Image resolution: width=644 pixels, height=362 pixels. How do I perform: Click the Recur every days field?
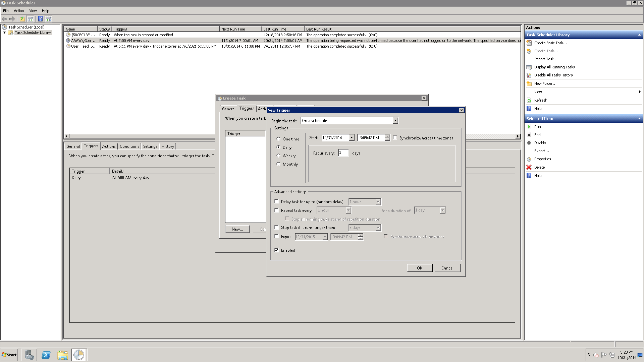click(x=343, y=153)
